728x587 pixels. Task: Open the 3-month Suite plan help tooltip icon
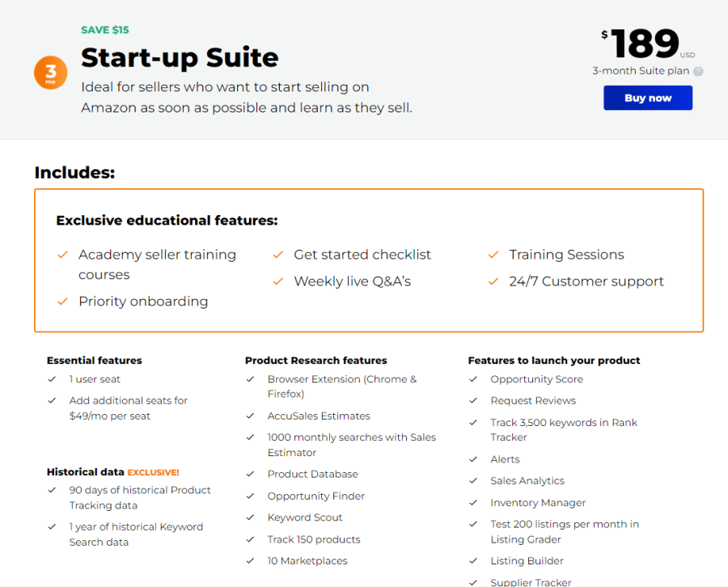click(698, 71)
